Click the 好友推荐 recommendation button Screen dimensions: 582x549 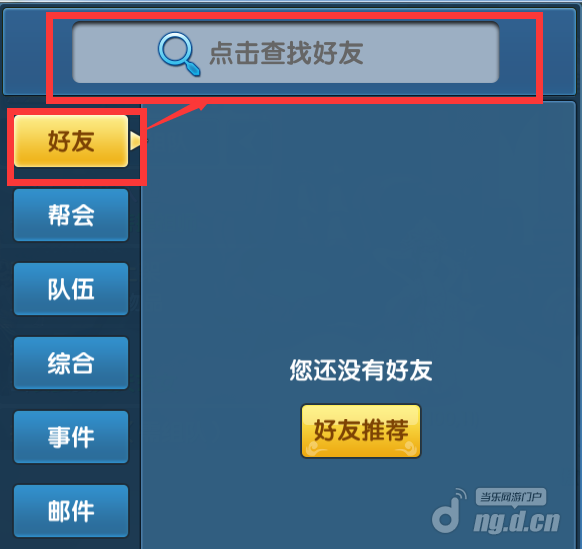(361, 431)
